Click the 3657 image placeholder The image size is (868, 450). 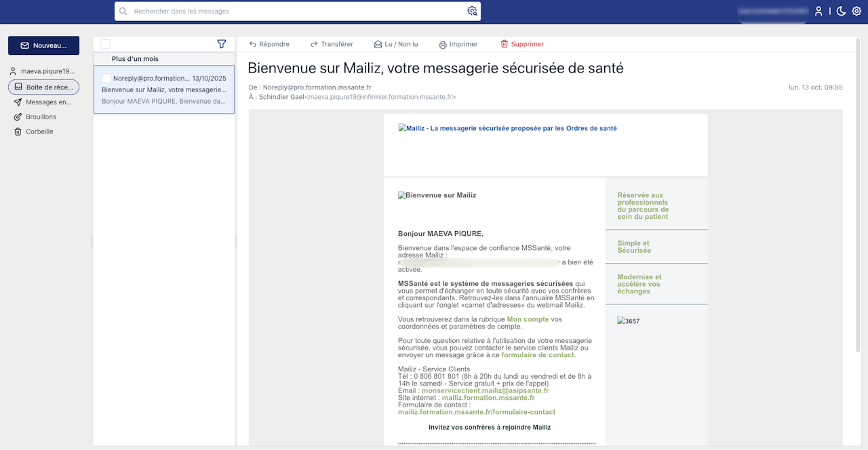point(629,321)
